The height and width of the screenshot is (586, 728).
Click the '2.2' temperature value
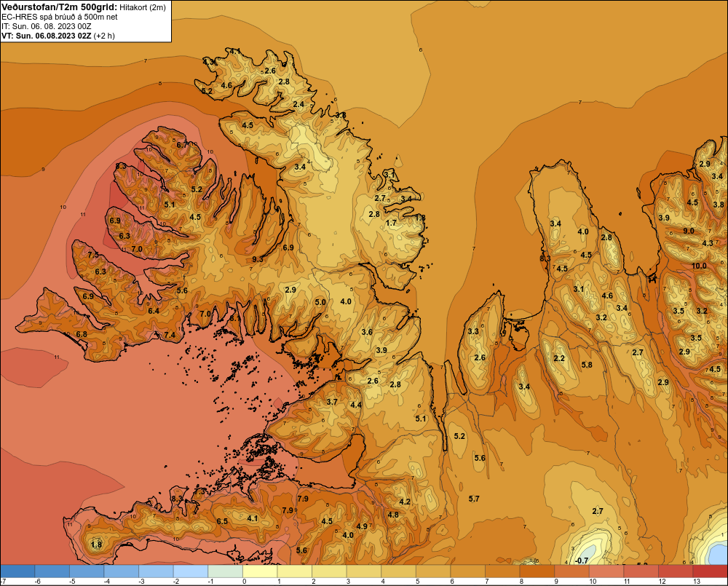[x=559, y=358]
